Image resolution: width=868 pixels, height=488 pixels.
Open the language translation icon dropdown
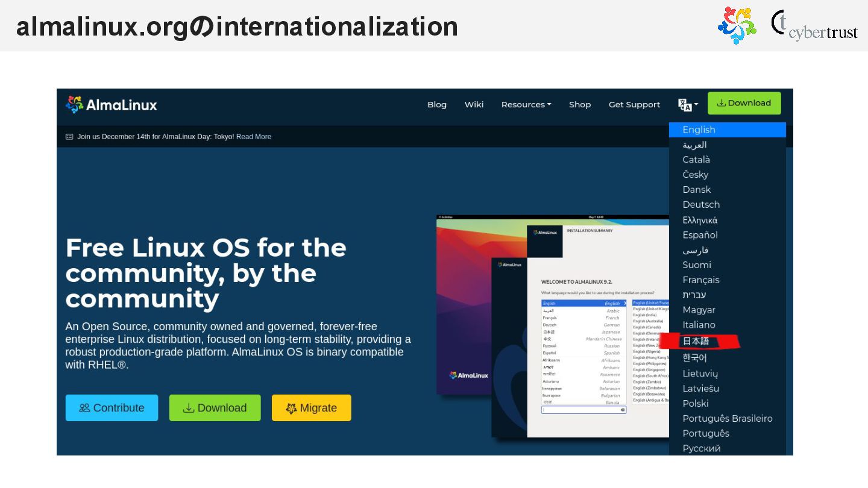coord(688,105)
